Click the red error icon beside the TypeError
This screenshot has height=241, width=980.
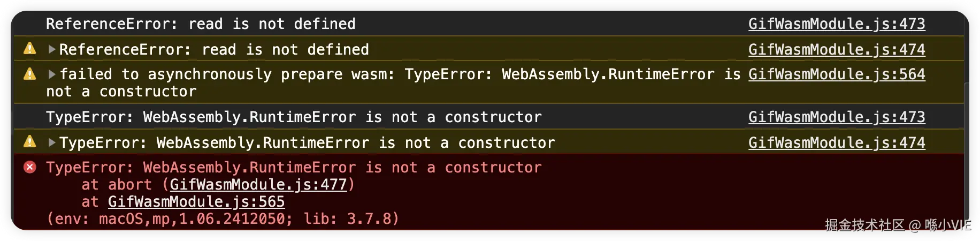coord(30,167)
